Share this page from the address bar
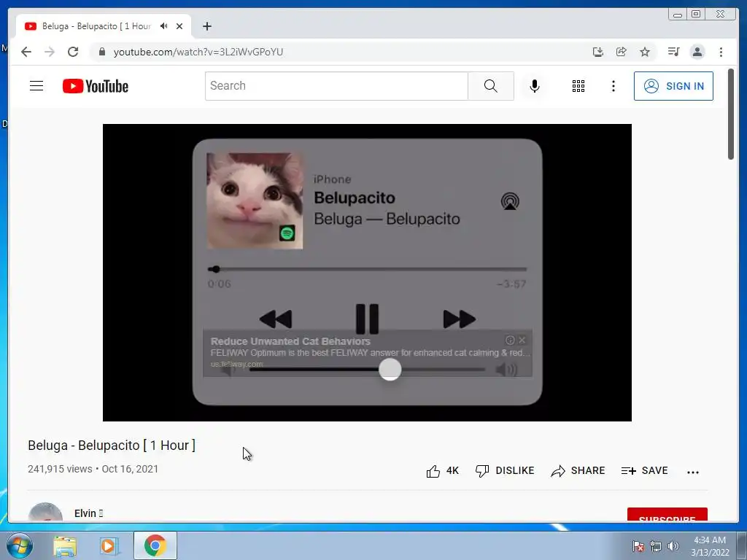 pos(622,52)
